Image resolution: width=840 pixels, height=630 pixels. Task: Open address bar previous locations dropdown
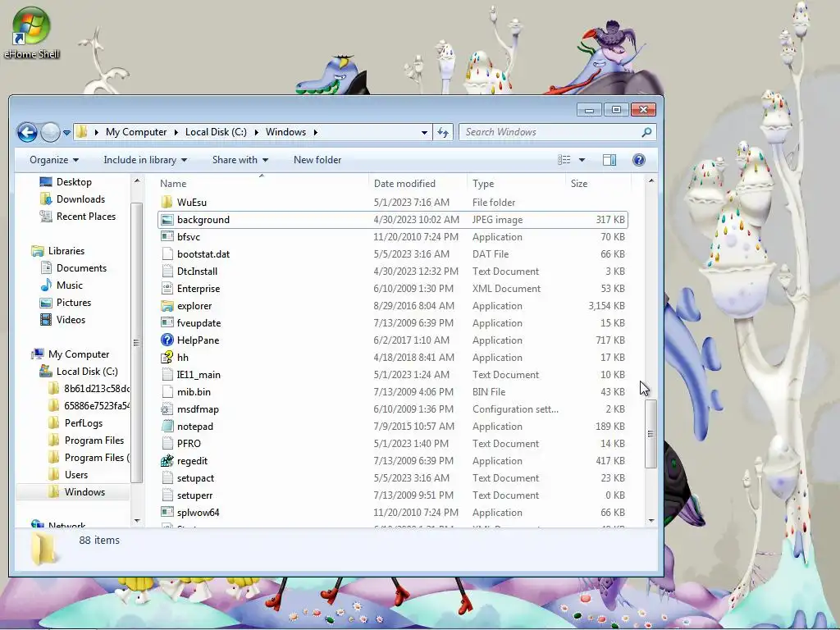click(424, 132)
